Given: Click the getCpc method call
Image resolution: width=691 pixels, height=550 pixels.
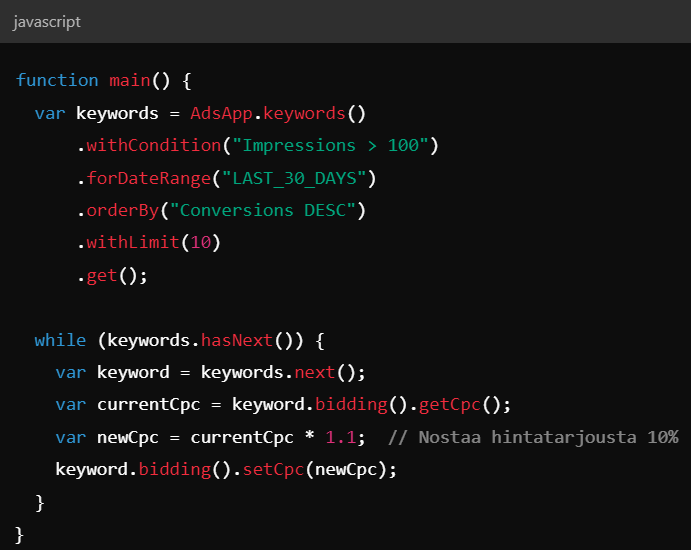Looking at the screenshot, I should (450, 405).
